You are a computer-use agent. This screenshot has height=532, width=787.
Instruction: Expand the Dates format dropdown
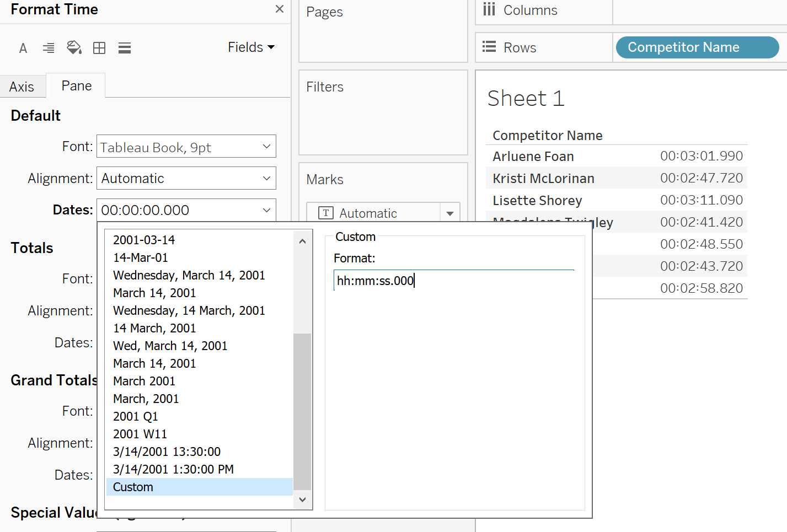186,210
